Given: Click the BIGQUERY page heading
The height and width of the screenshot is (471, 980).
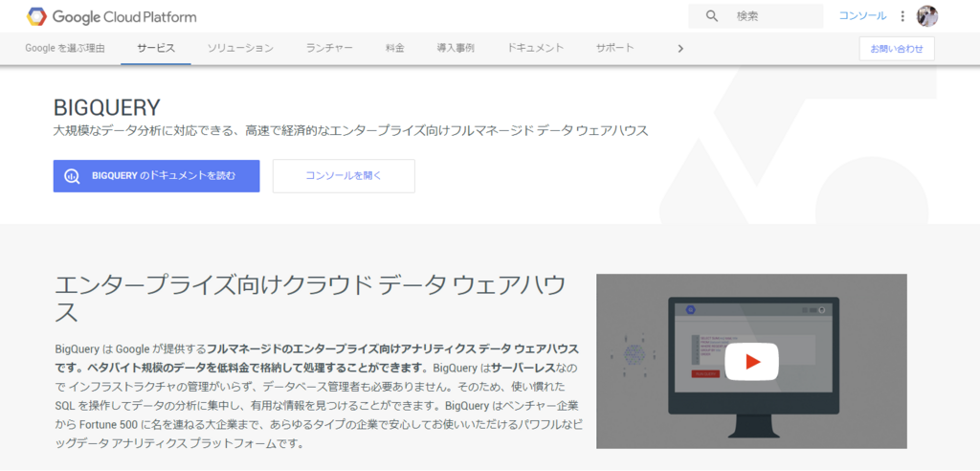Looking at the screenshot, I should (x=107, y=107).
